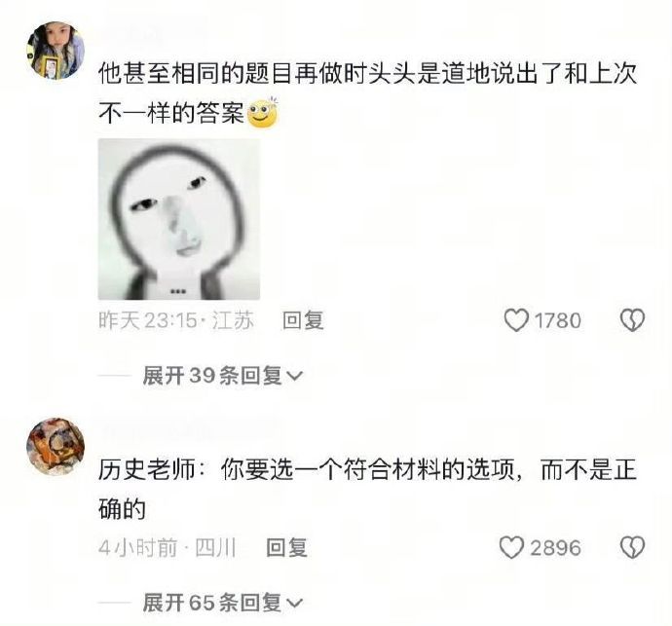Expand 39 replies under first comment
Screen dimensions: 672x626
[x=223, y=376]
